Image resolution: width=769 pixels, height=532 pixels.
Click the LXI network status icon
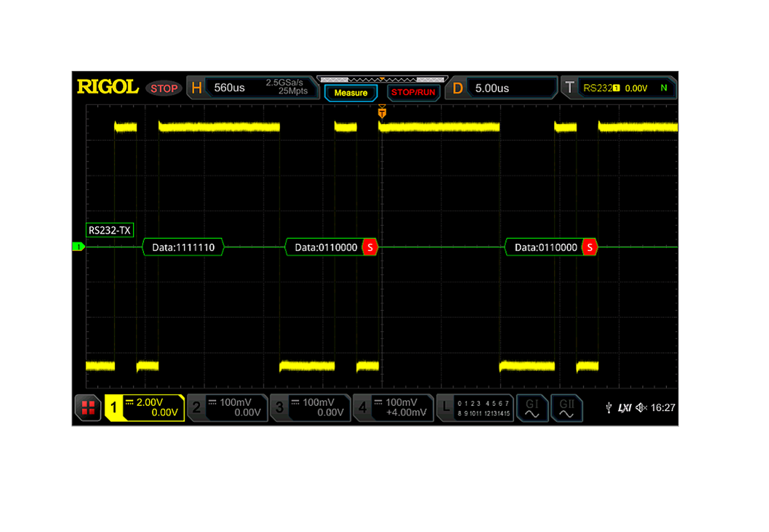(624, 408)
